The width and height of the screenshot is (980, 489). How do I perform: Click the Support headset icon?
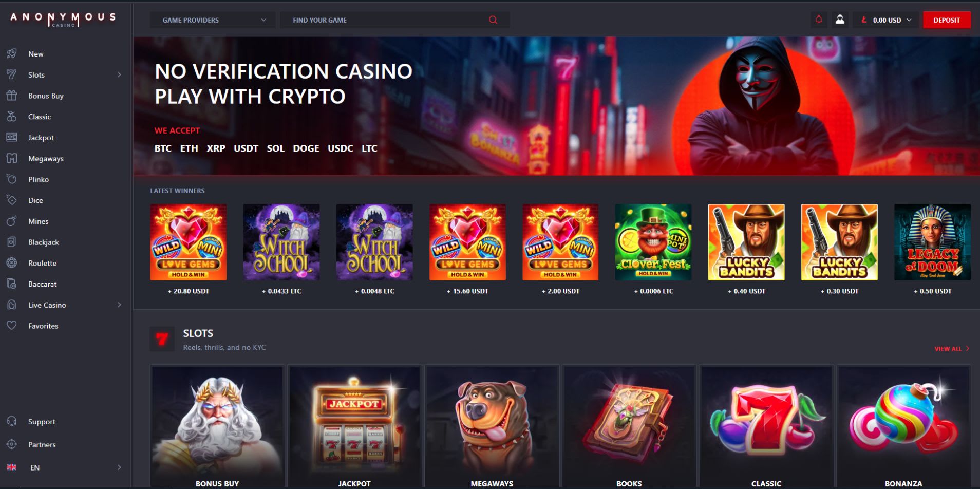(12, 422)
